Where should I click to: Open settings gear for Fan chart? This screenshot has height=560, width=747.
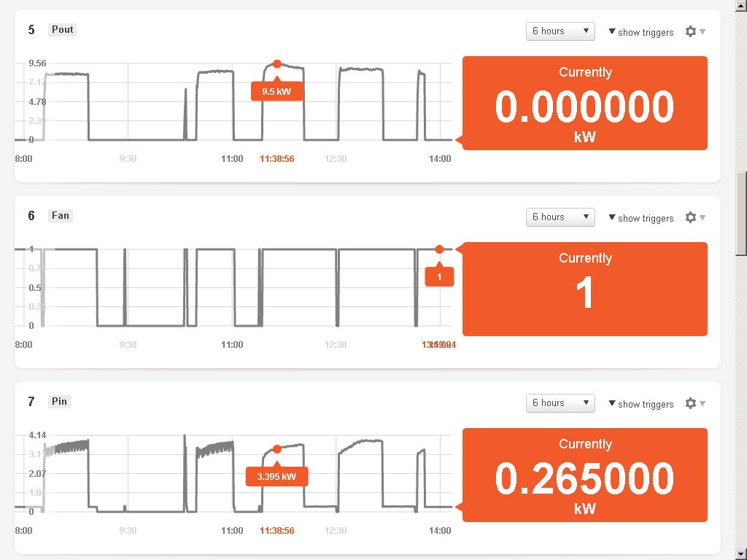pos(692,217)
